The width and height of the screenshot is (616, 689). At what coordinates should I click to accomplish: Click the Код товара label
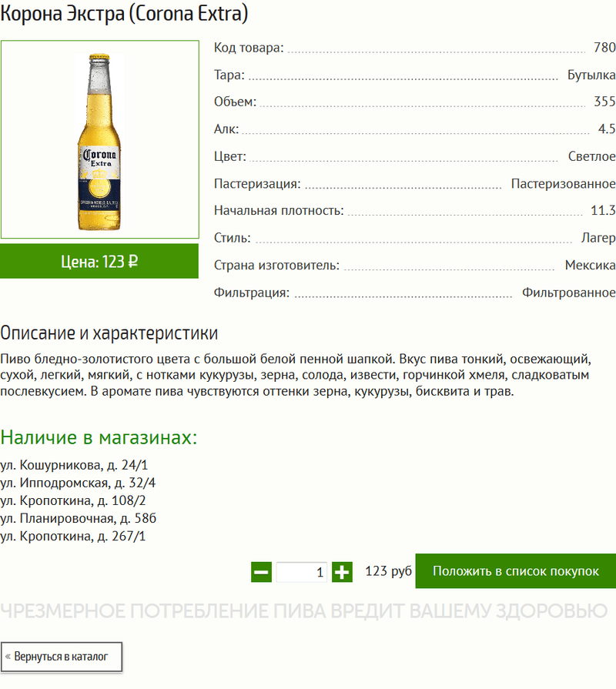(x=249, y=48)
